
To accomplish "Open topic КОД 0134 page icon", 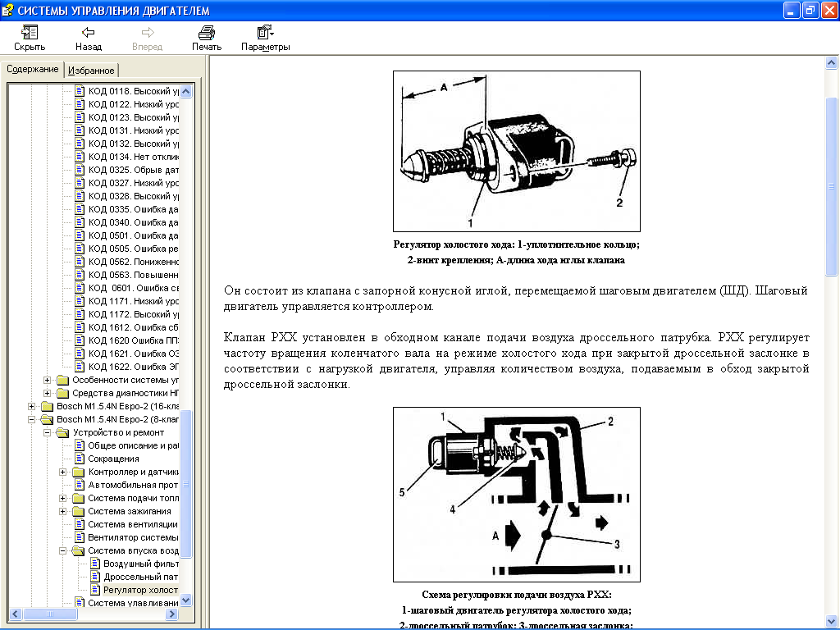I will (80, 157).
